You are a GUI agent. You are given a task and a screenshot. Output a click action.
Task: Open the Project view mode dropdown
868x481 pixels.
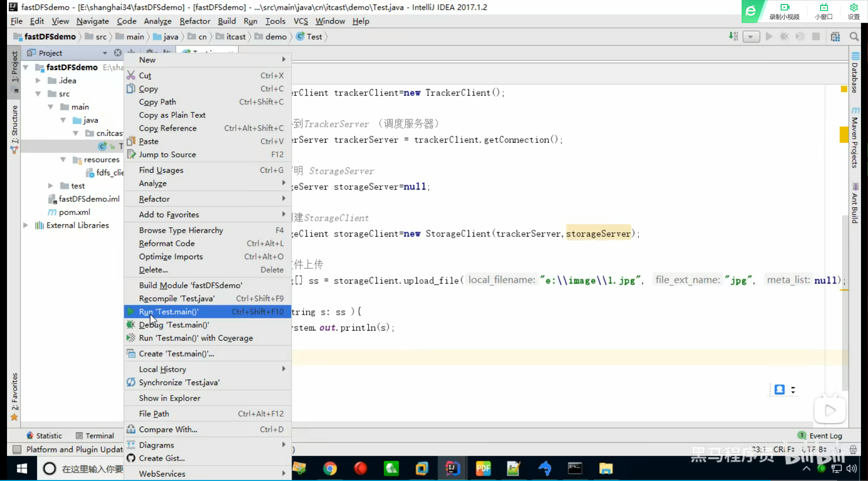point(105,53)
